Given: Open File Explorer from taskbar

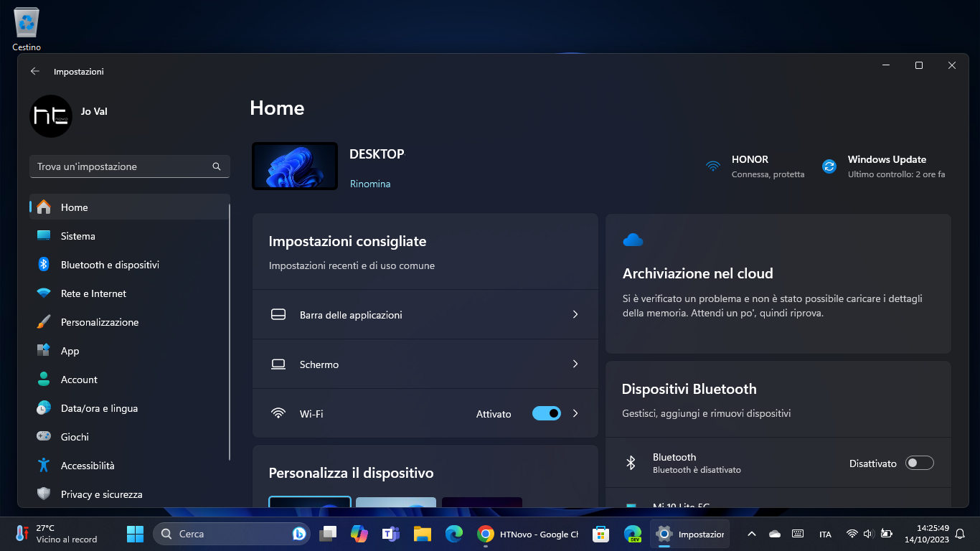Looking at the screenshot, I should [423, 534].
